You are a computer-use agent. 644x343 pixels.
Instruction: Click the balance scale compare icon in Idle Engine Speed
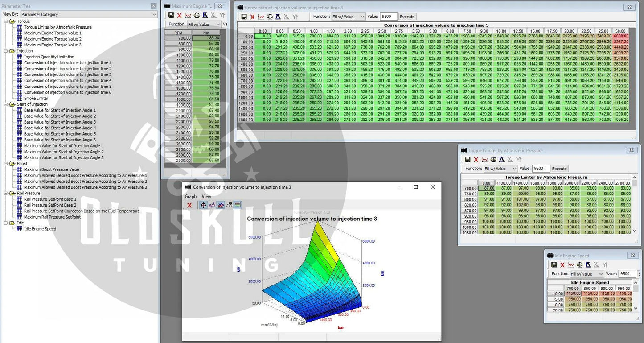click(580, 265)
